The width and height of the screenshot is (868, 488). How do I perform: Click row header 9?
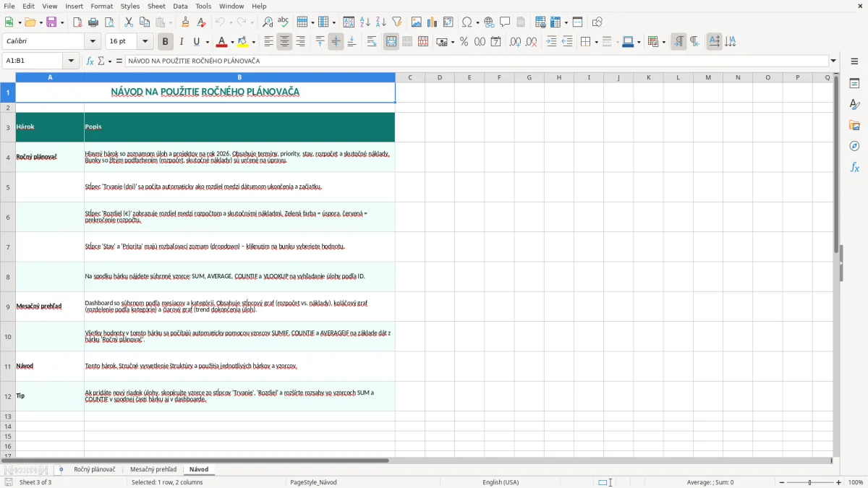pyautogui.click(x=8, y=307)
